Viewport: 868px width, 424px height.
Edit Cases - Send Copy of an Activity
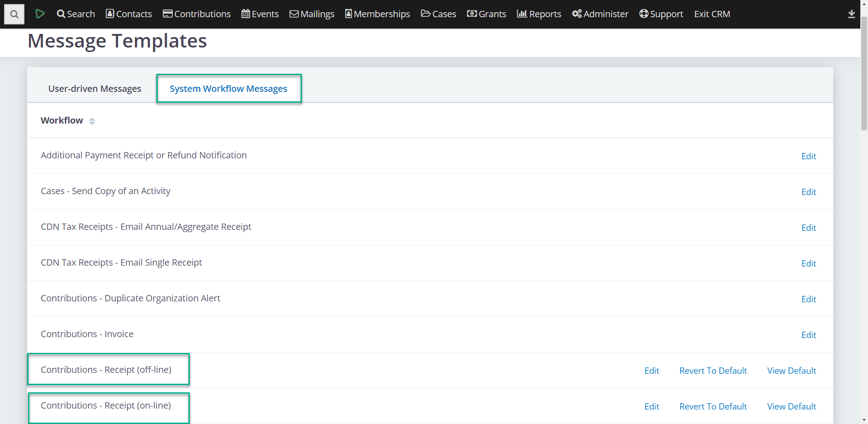[x=808, y=192]
